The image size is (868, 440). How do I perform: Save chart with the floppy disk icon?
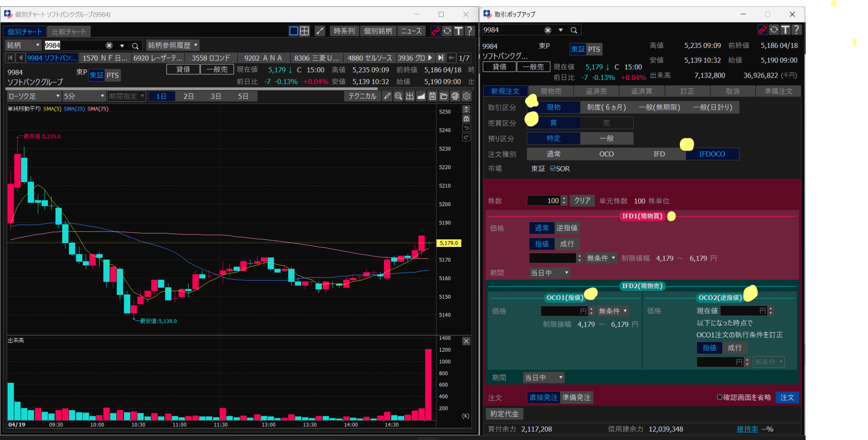coord(432,96)
